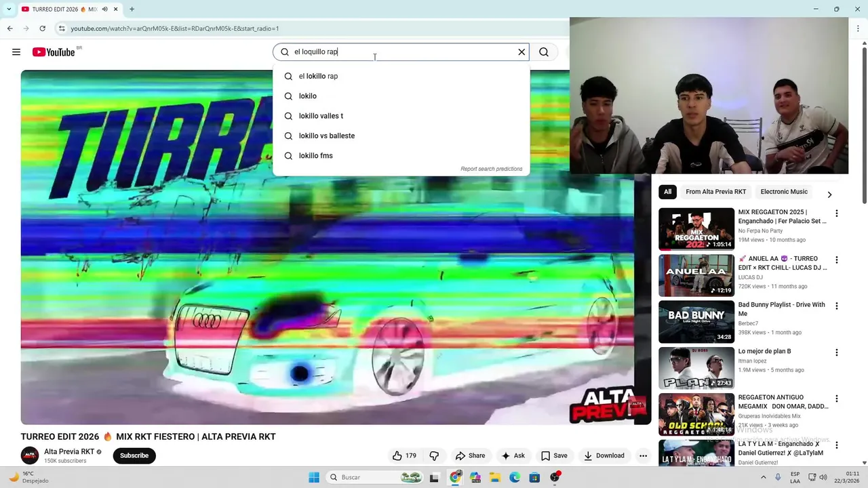Screen dimensions: 868x488
Task: Open options menu for ANUEL AA video
Action: coord(836,260)
